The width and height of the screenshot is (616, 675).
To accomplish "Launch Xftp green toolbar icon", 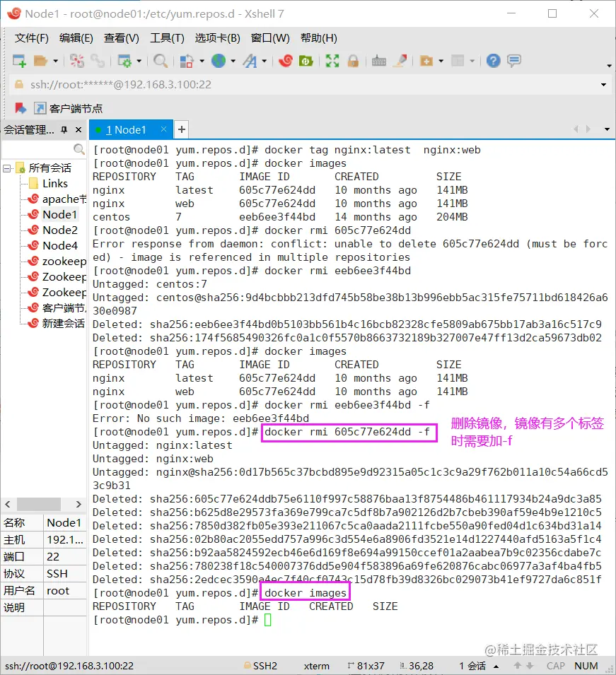I will (306, 61).
